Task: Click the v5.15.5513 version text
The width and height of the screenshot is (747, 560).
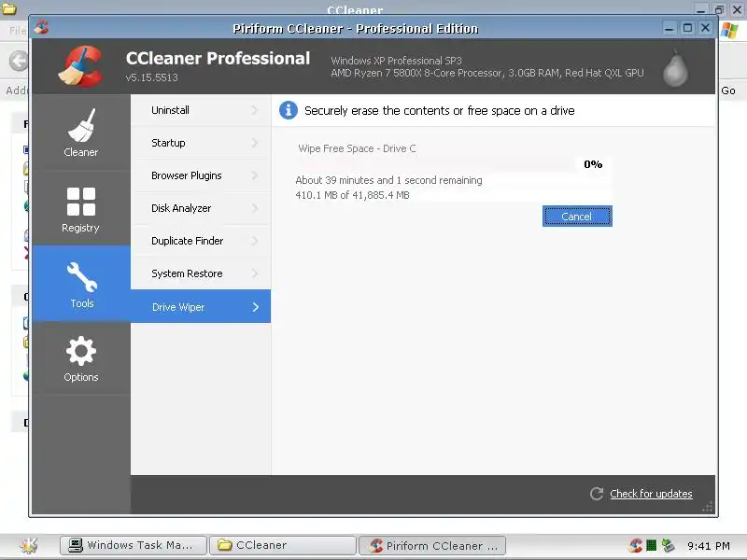Action: click(x=152, y=77)
